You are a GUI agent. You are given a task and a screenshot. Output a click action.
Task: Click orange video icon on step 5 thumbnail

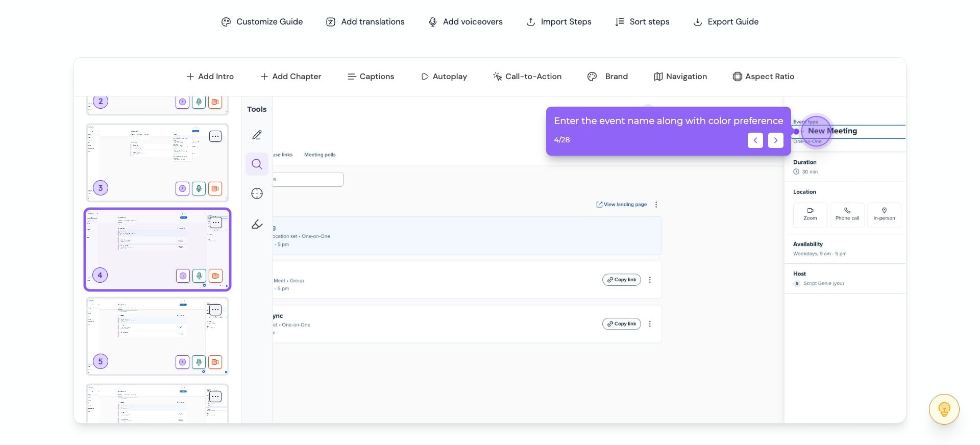point(215,362)
